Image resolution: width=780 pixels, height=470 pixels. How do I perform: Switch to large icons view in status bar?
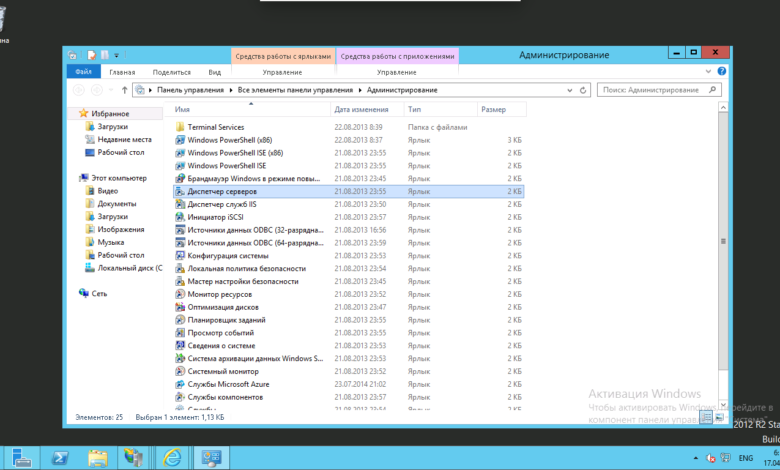(x=721, y=416)
